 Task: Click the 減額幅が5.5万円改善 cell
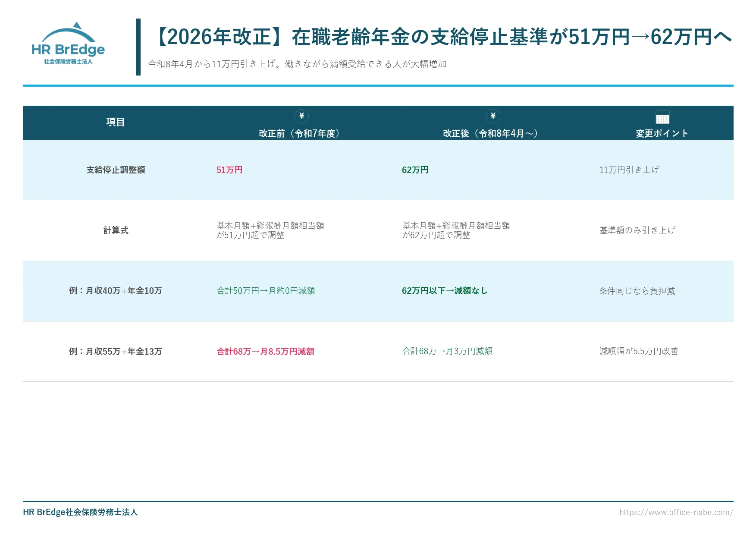639,351
